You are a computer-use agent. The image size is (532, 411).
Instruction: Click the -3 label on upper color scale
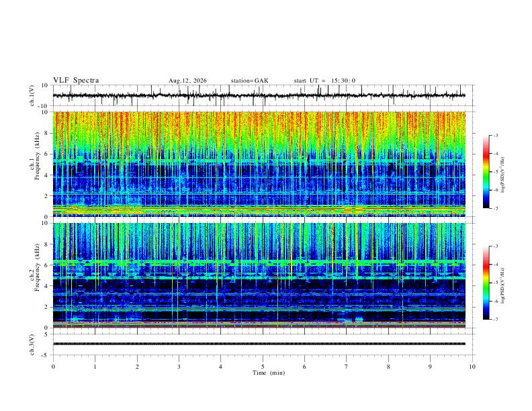coord(495,135)
